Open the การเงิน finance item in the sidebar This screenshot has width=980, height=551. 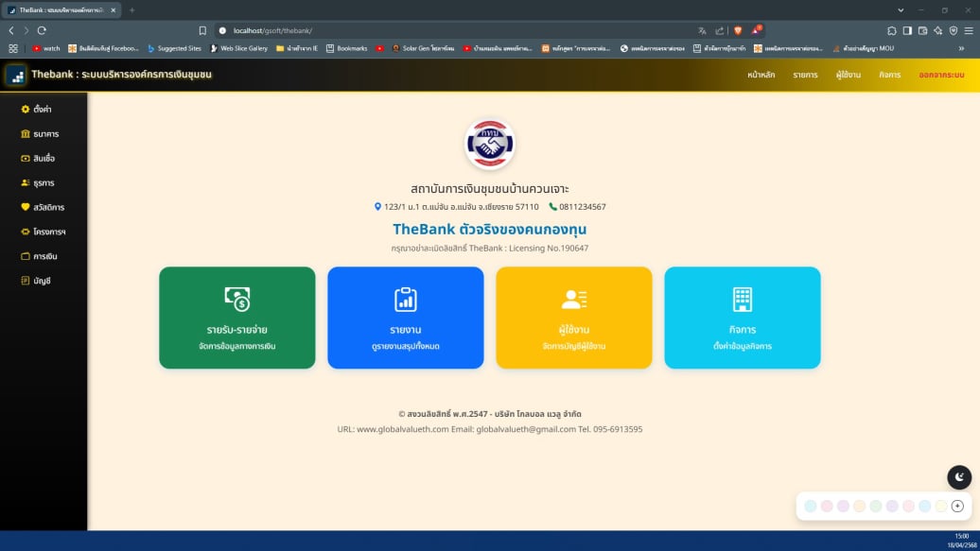(x=39, y=256)
